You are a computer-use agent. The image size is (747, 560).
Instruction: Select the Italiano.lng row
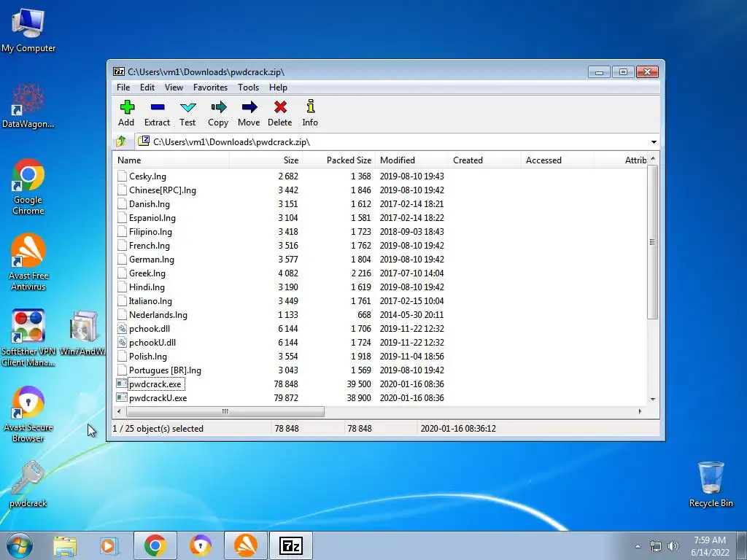(381, 300)
